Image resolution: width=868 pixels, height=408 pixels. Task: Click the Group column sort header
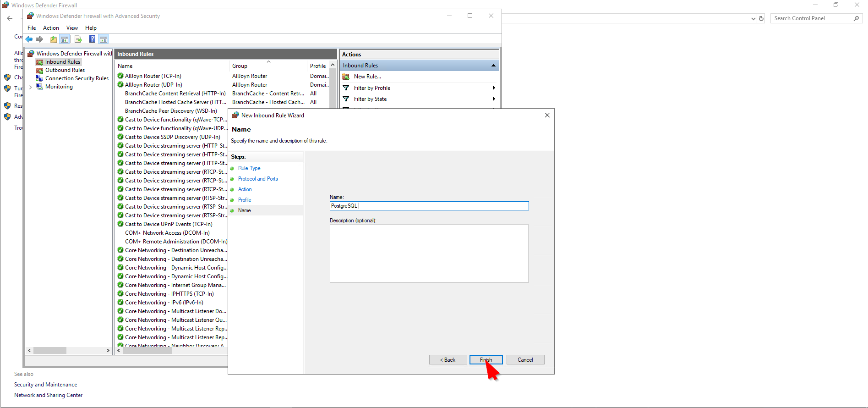268,66
